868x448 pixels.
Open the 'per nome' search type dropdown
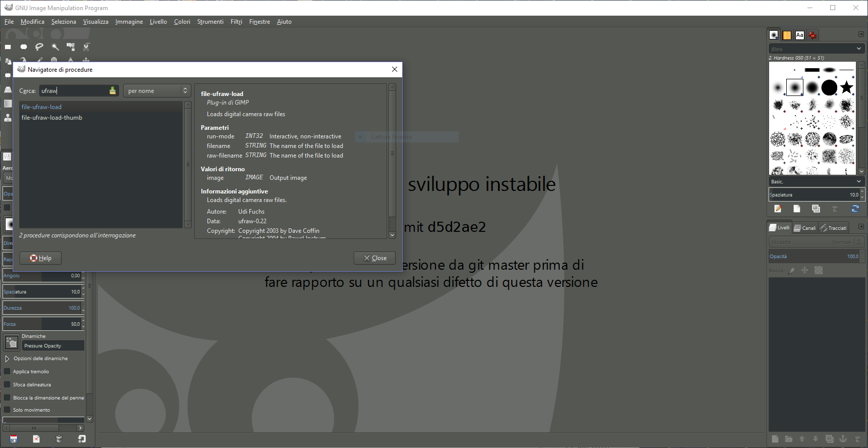click(x=157, y=91)
